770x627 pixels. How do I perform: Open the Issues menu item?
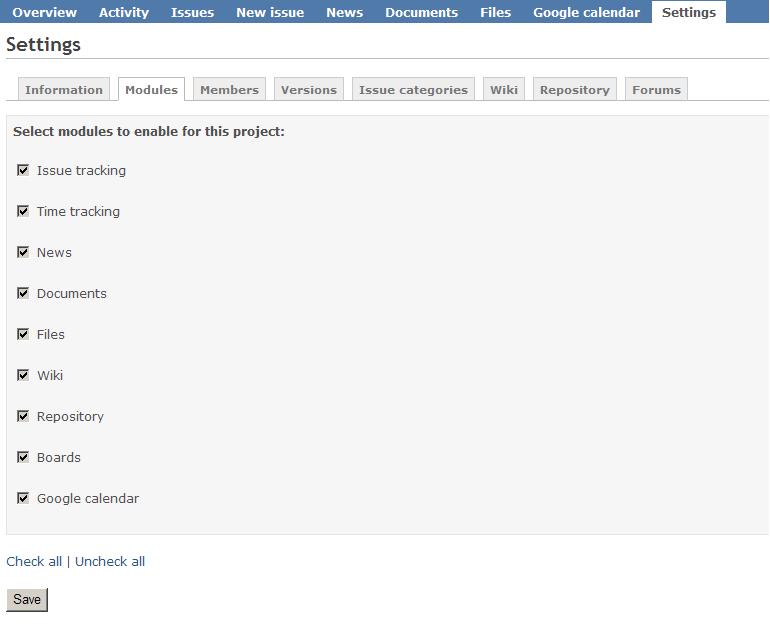click(192, 12)
